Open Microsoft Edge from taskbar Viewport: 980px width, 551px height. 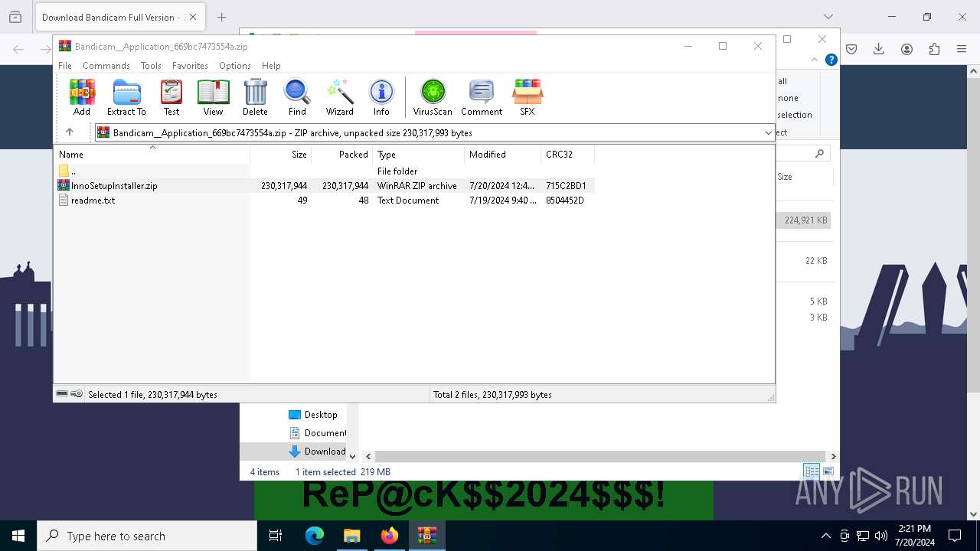(x=315, y=536)
